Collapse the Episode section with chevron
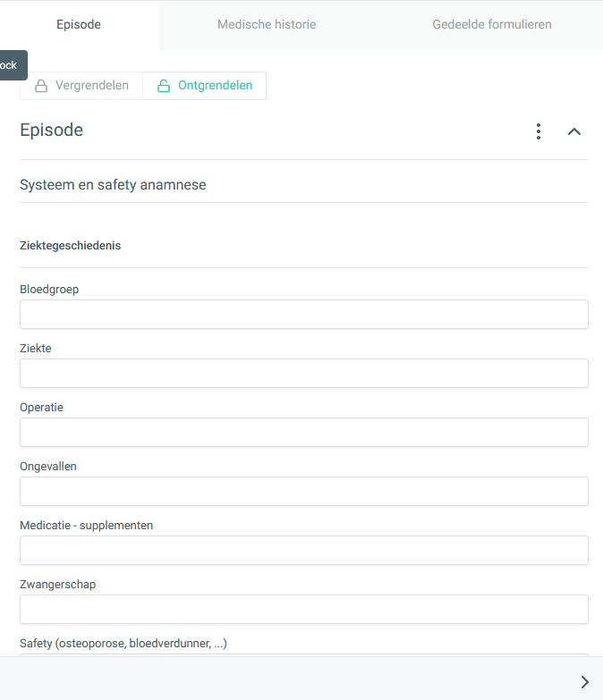The height and width of the screenshot is (700, 603). [x=574, y=131]
